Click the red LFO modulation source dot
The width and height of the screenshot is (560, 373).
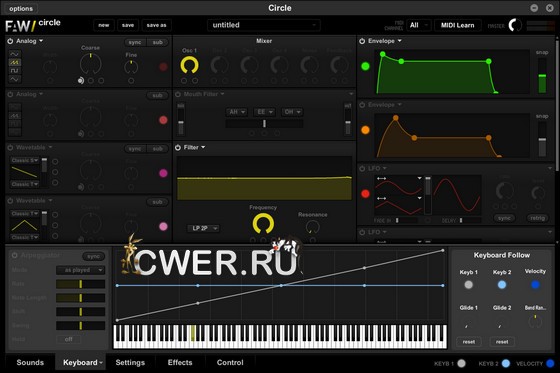pos(365,194)
